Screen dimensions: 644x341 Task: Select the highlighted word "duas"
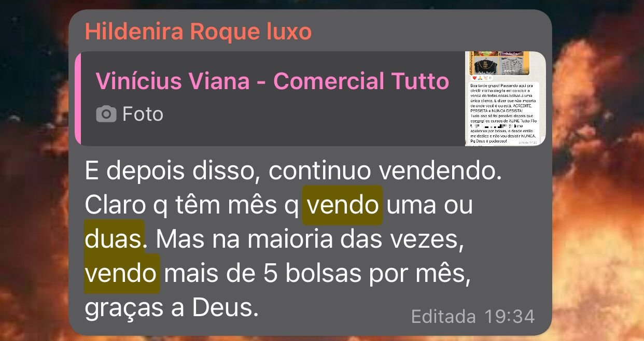114,239
